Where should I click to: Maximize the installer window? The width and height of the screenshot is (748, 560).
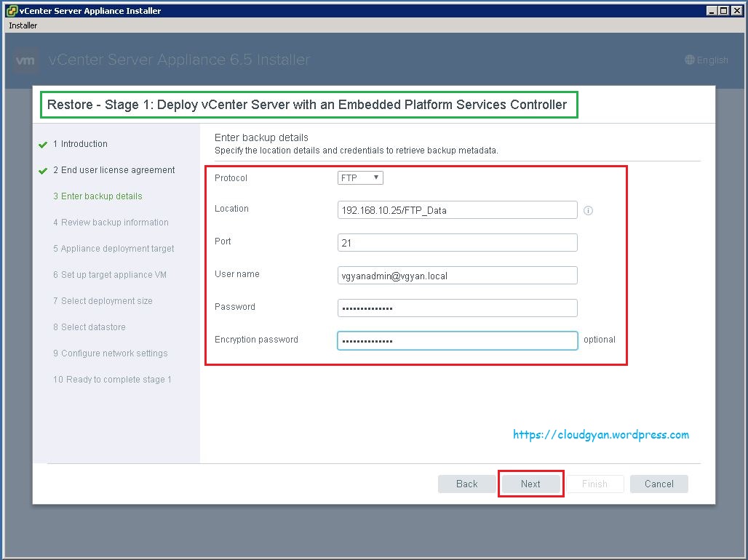coord(723,11)
